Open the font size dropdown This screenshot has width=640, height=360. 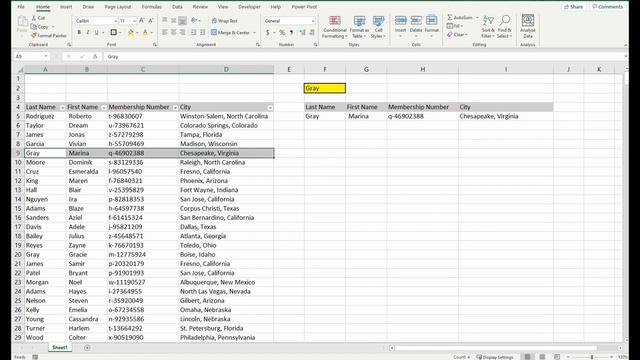click(x=134, y=21)
